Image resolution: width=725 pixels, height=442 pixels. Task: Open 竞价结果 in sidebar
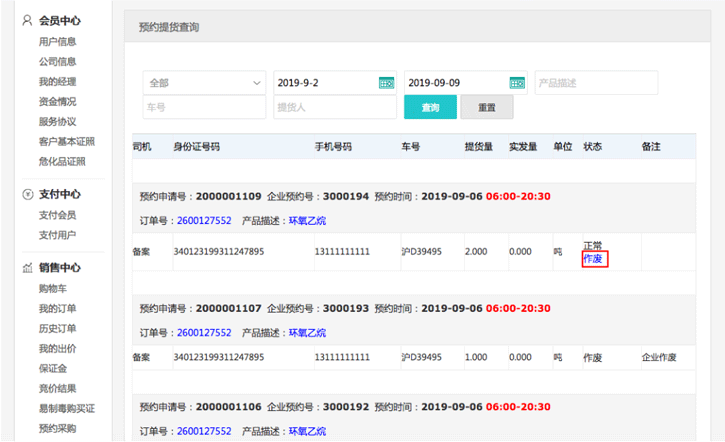(57, 388)
